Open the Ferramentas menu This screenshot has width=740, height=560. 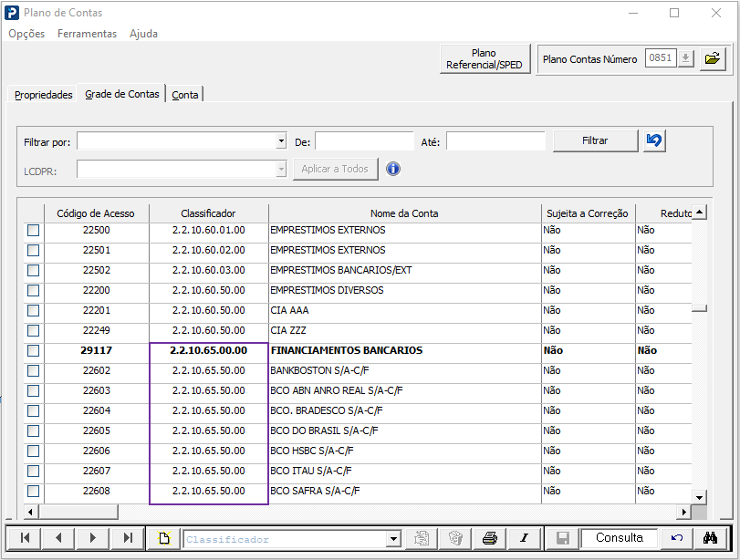87,34
